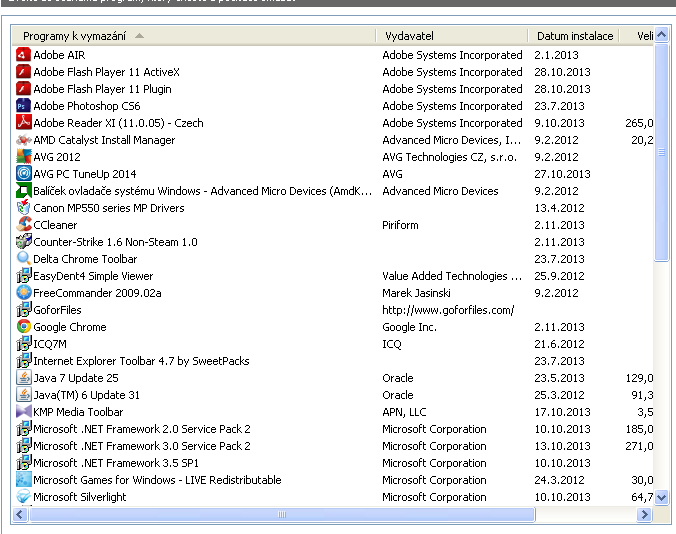Click the CCleaner icon
The image size is (676, 534).
(x=23, y=225)
